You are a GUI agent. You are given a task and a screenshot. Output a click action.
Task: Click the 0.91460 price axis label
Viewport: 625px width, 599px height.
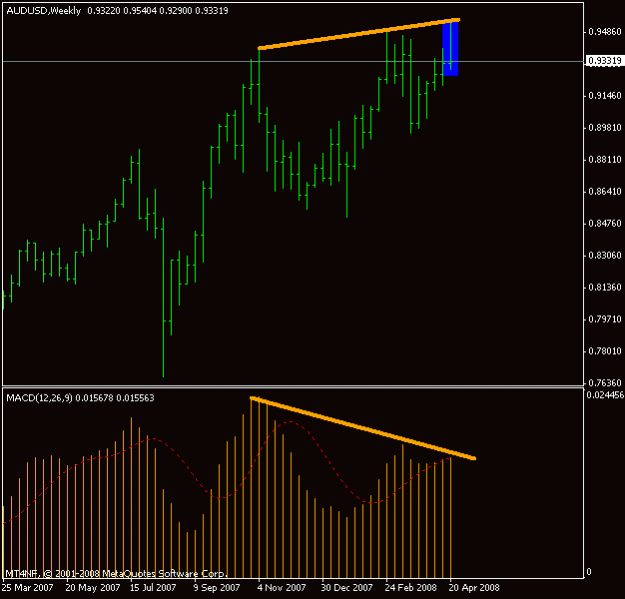(x=605, y=96)
